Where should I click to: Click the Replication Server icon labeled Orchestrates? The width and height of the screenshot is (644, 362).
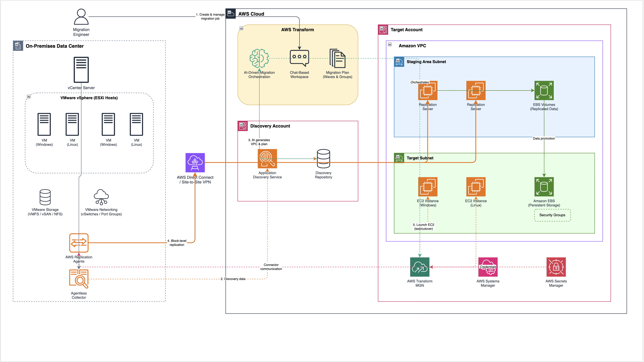[428, 90]
